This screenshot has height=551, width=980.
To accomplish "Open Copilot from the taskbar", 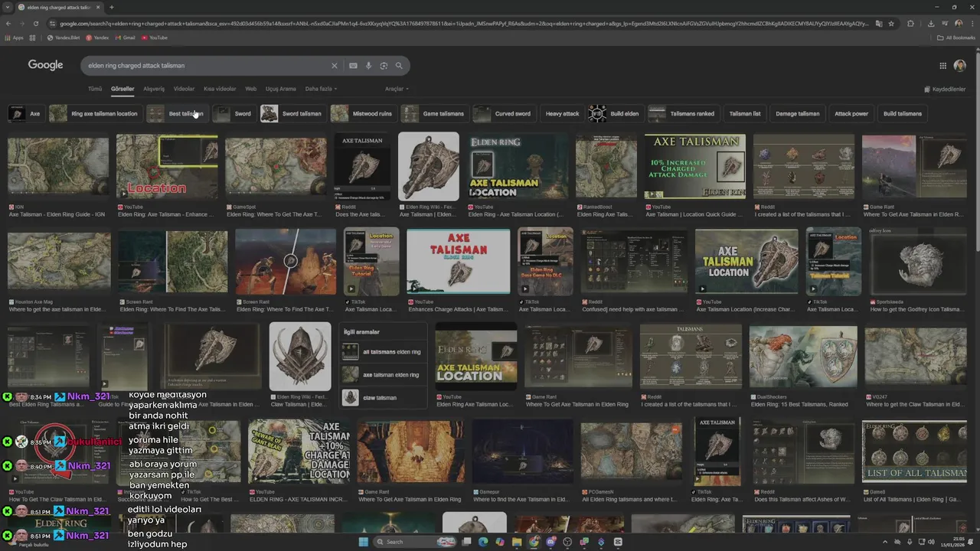I will (x=500, y=542).
